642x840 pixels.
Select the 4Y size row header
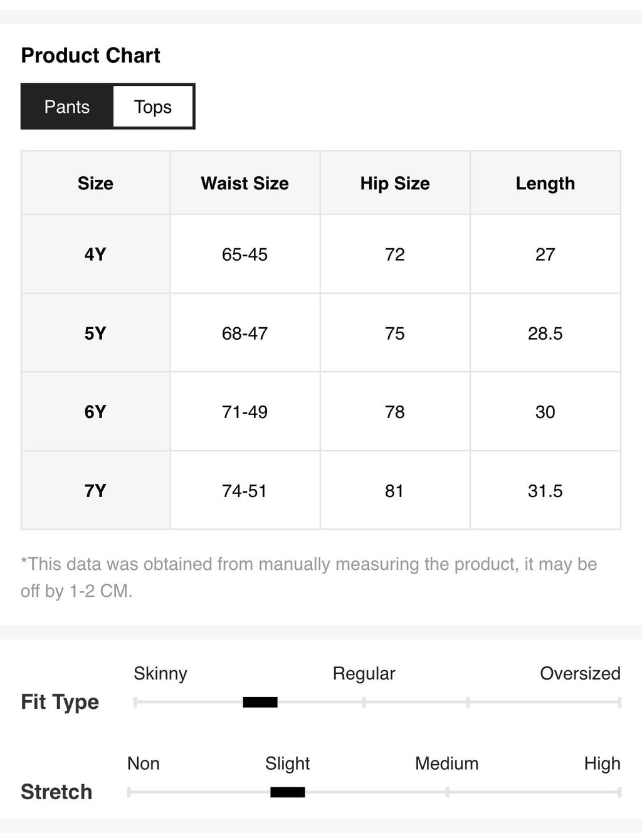pos(95,254)
